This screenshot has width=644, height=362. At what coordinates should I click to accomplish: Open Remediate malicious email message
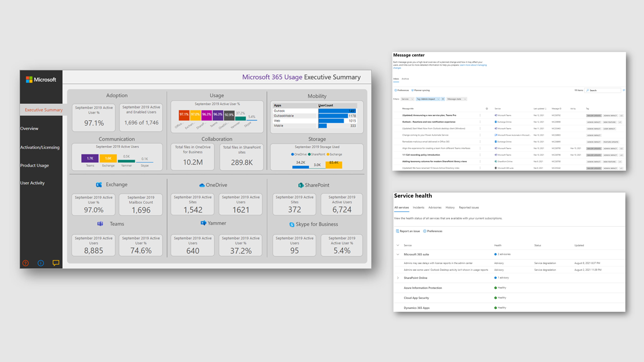click(x=426, y=142)
